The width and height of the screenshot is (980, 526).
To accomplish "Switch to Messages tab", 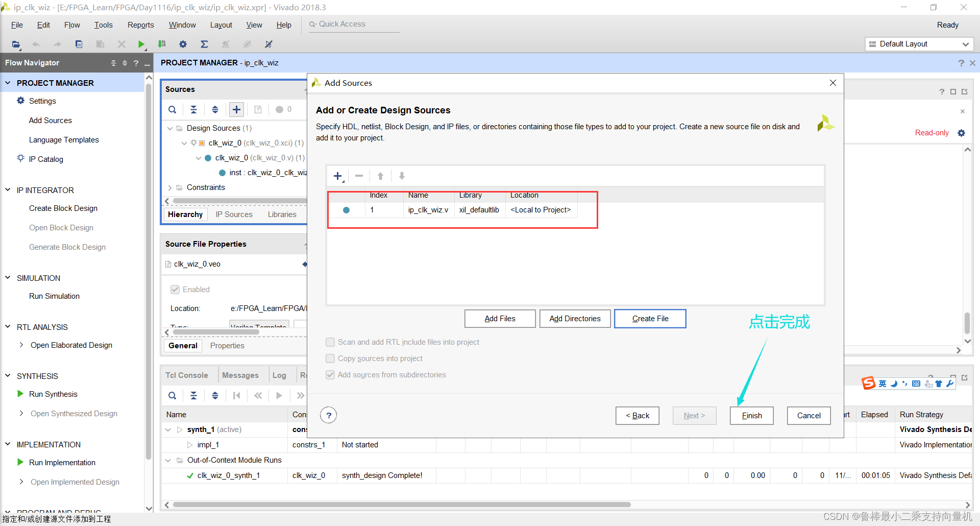I will coord(240,375).
